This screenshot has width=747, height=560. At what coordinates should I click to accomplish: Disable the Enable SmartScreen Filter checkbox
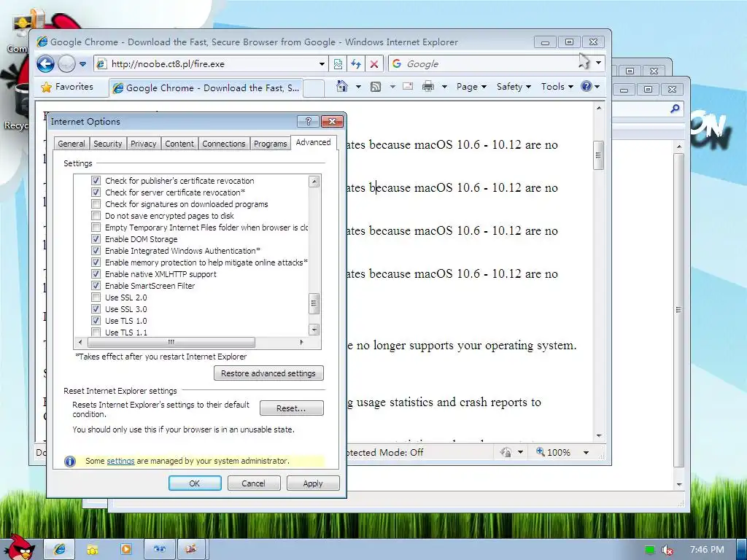click(96, 286)
